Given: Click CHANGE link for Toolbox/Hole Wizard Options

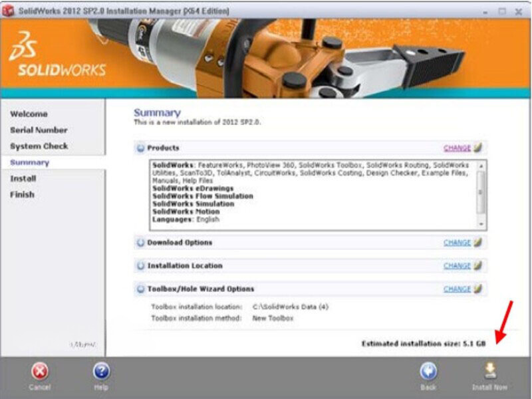Looking at the screenshot, I should tap(457, 289).
